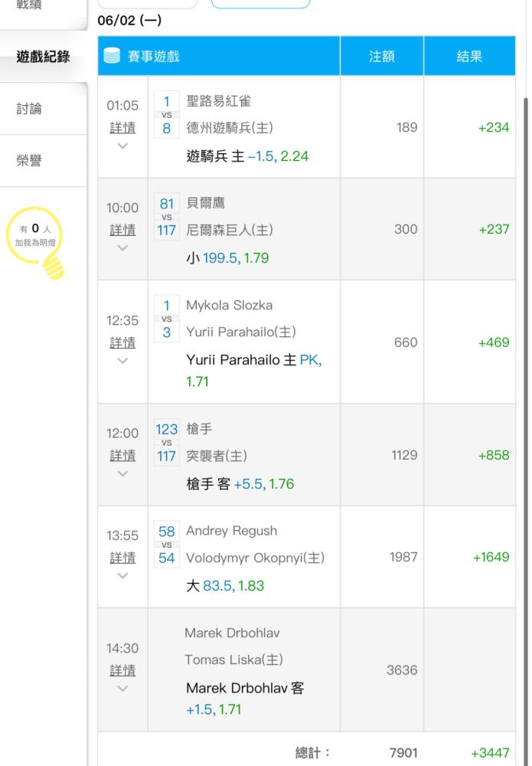Open 詳情 link for 10:00 game

tap(122, 230)
